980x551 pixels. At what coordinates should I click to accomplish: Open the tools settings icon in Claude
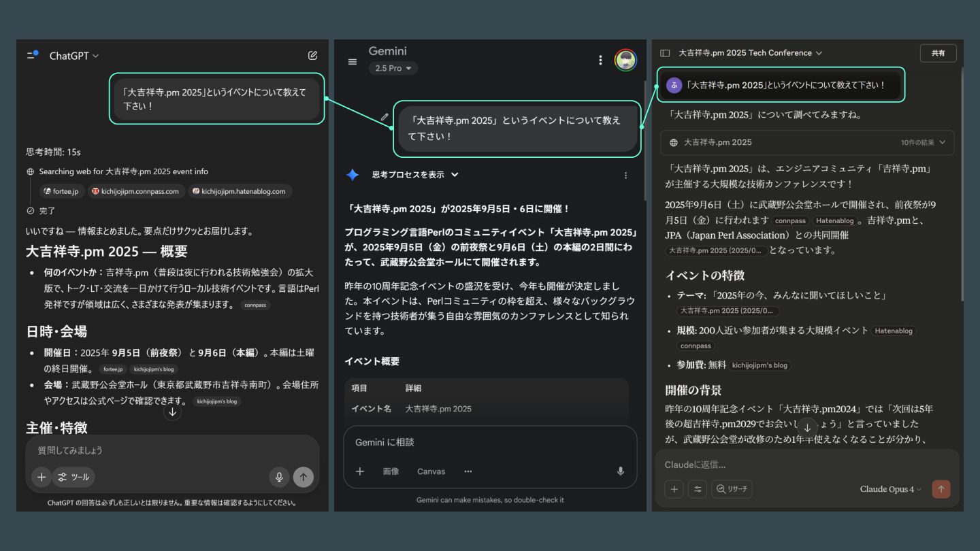point(698,489)
